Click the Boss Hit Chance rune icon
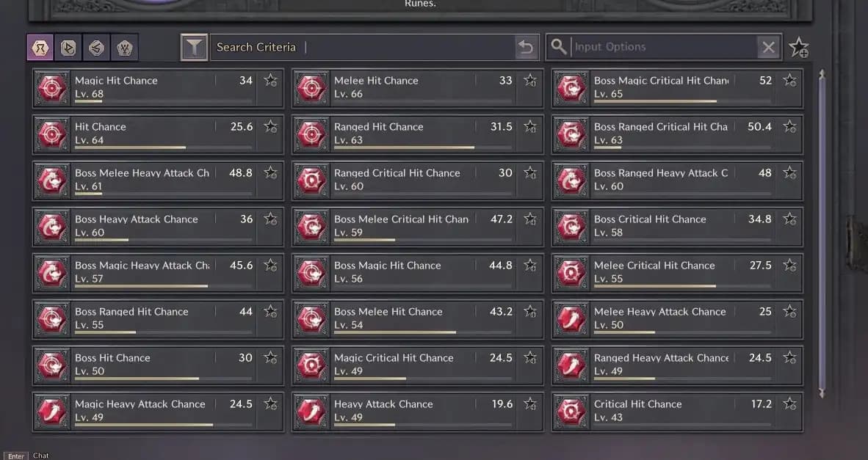This screenshot has height=460, width=868. 52,365
